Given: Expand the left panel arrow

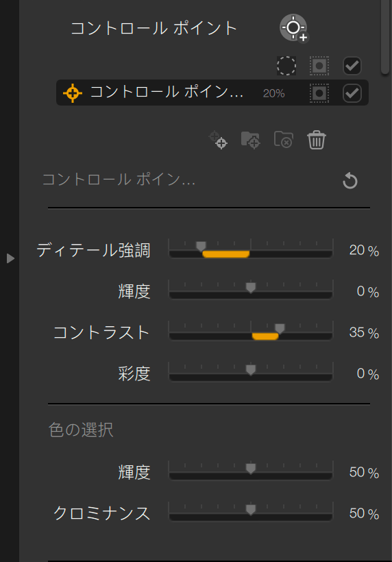Looking at the screenshot, I should [10, 258].
